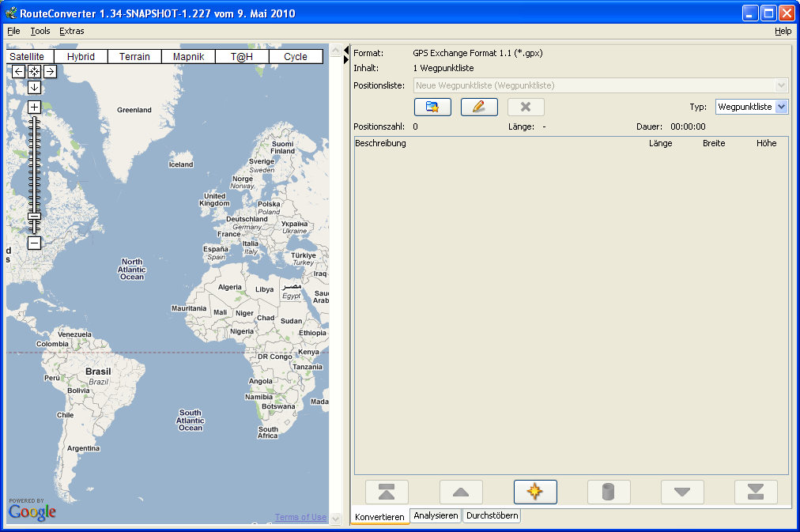
Task: Delete selected positions with cylinder icon
Action: (x=609, y=492)
